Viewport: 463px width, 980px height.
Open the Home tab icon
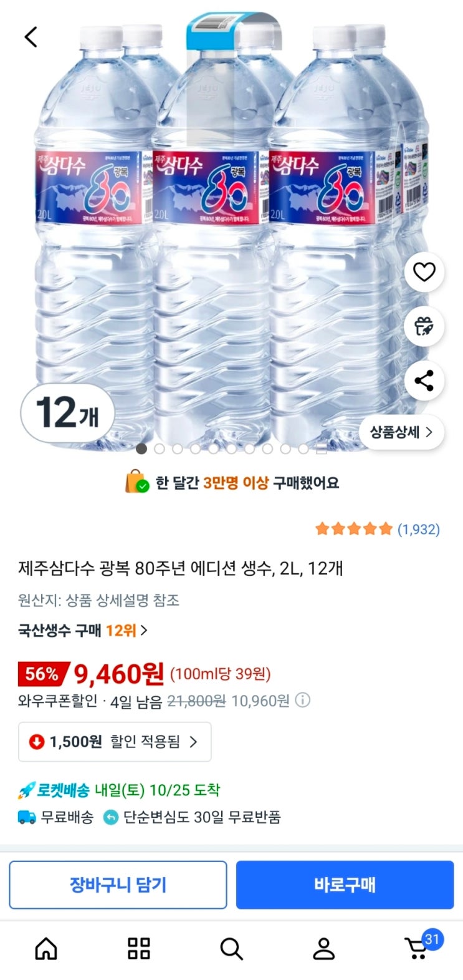coord(46,949)
